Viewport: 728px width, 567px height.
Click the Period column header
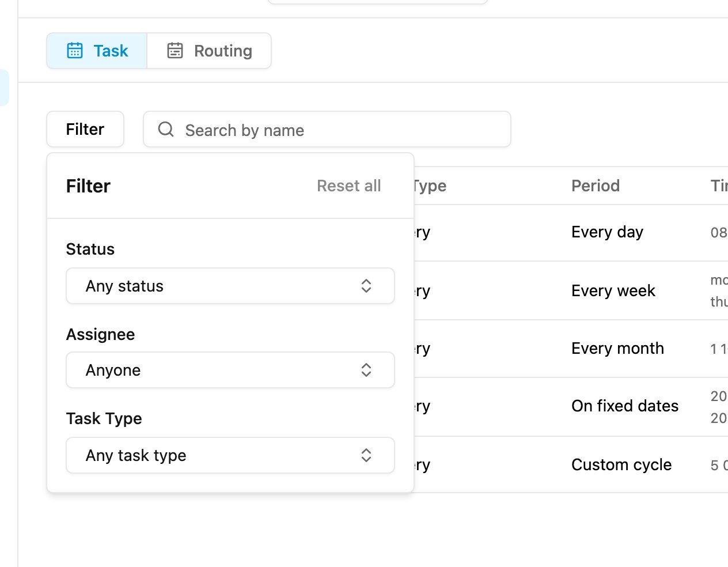coord(596,186)
